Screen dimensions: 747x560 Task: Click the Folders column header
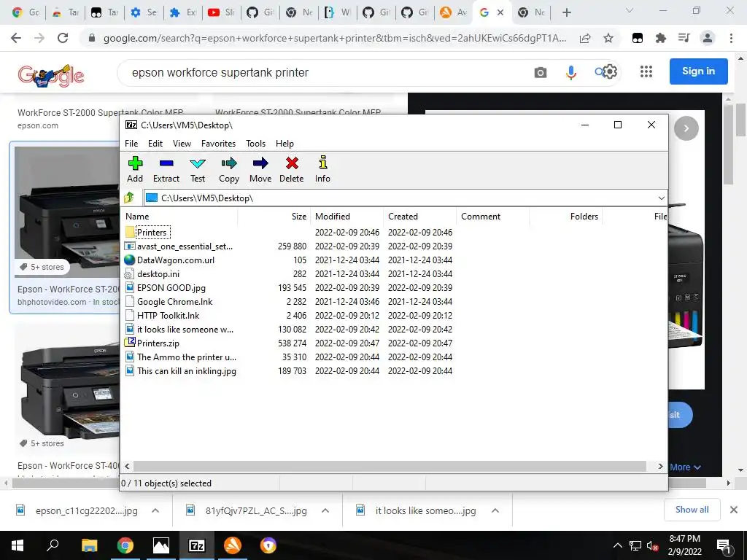565,216
